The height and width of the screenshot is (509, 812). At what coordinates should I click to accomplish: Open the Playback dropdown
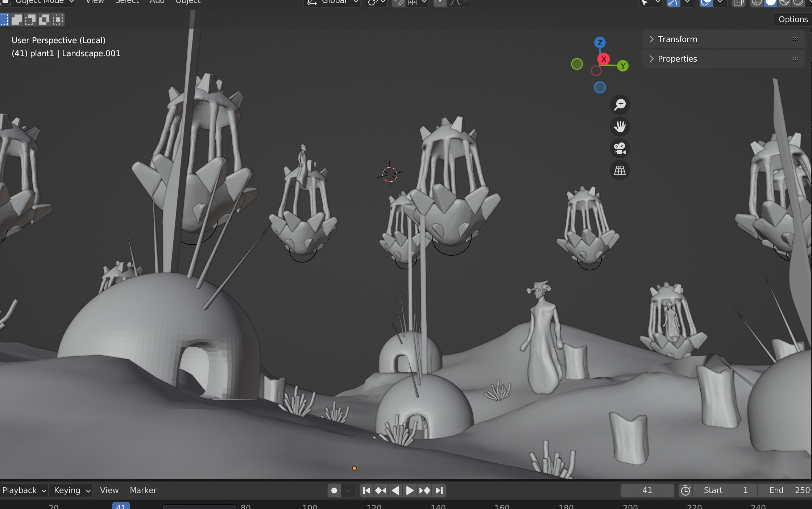pyautogui.click(x=24, y=490)
